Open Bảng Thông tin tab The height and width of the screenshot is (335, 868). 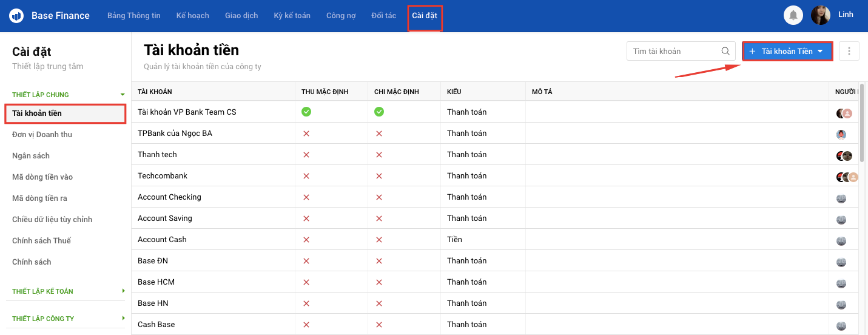133,16
